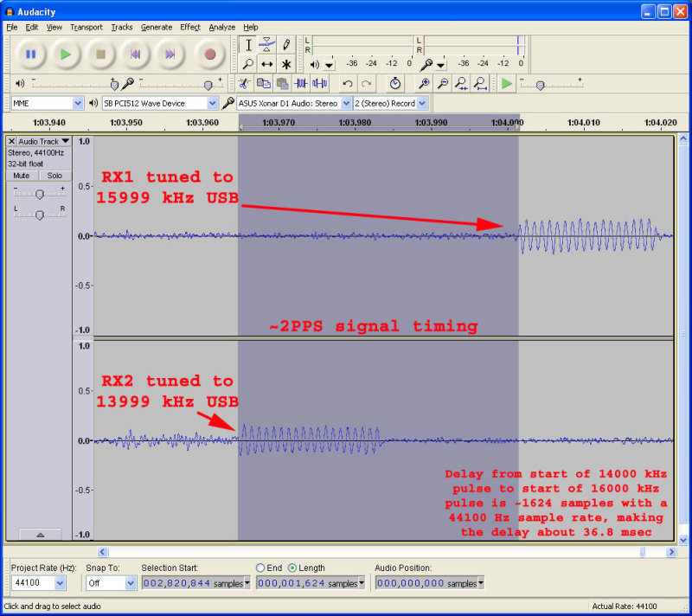Screen dimensions: 692x616
Task: Click the Pause transport button
Action: (30, 55)
